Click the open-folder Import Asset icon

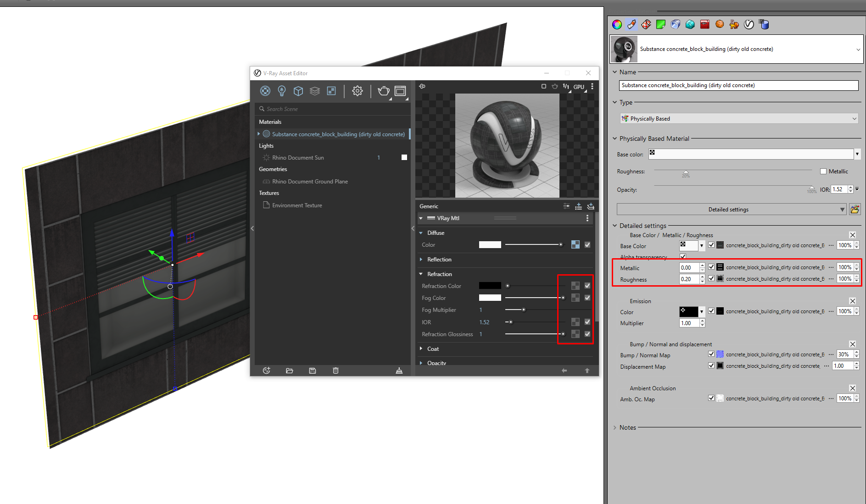[x=289, y=371]
